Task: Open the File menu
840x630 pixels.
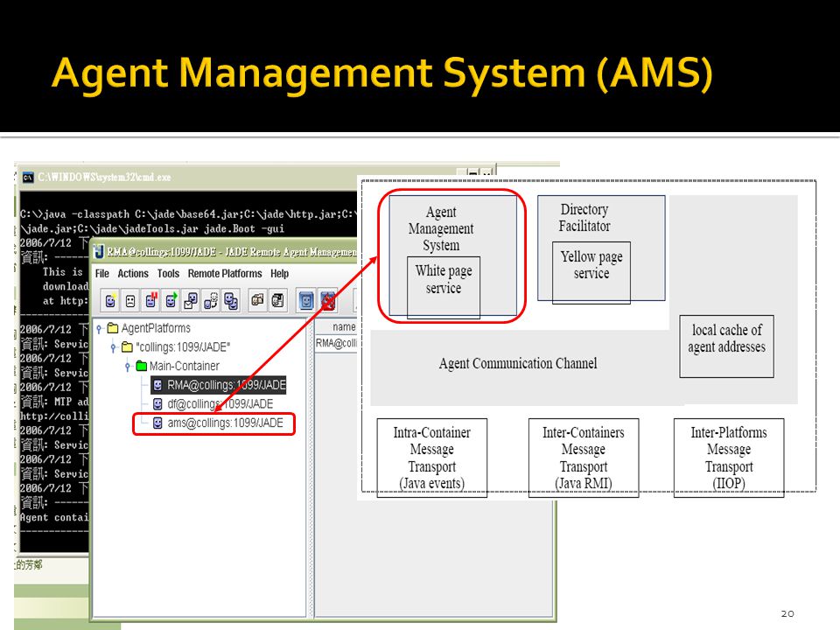Action: pyautogui.click(x=101, y=273)
